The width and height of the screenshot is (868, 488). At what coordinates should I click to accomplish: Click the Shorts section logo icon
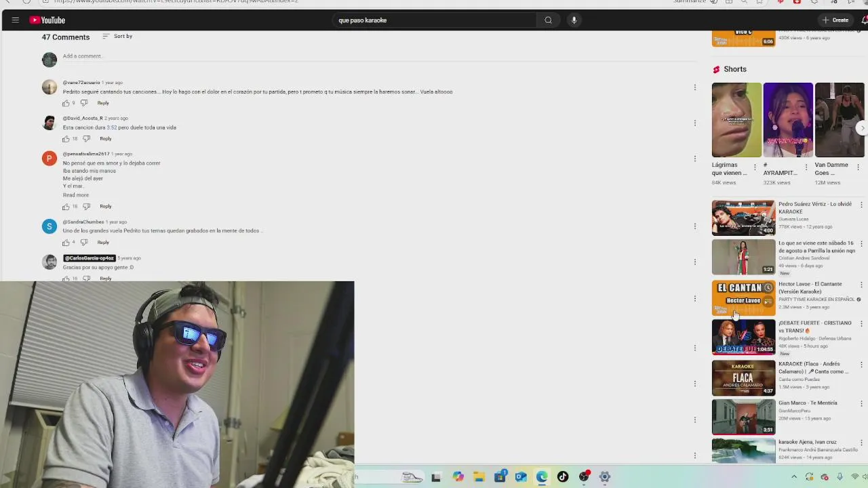pos(716,69)
